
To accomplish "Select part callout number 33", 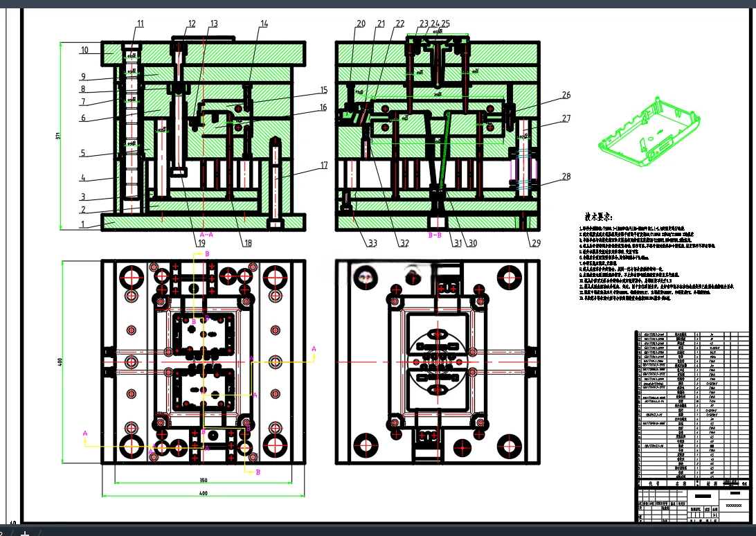I will point(372,243).
